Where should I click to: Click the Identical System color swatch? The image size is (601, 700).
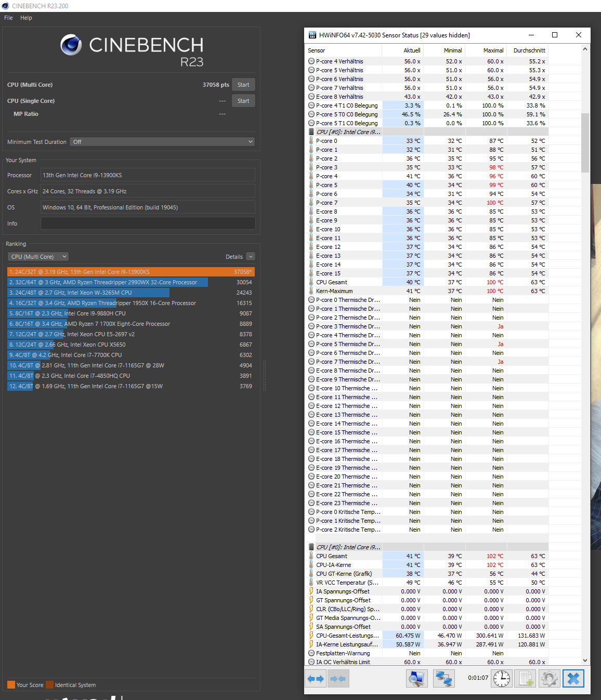(x=49, y=685)
